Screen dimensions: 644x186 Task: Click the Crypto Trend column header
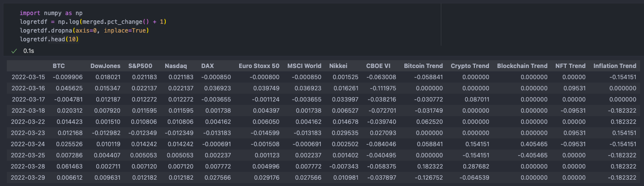[470, 66]
